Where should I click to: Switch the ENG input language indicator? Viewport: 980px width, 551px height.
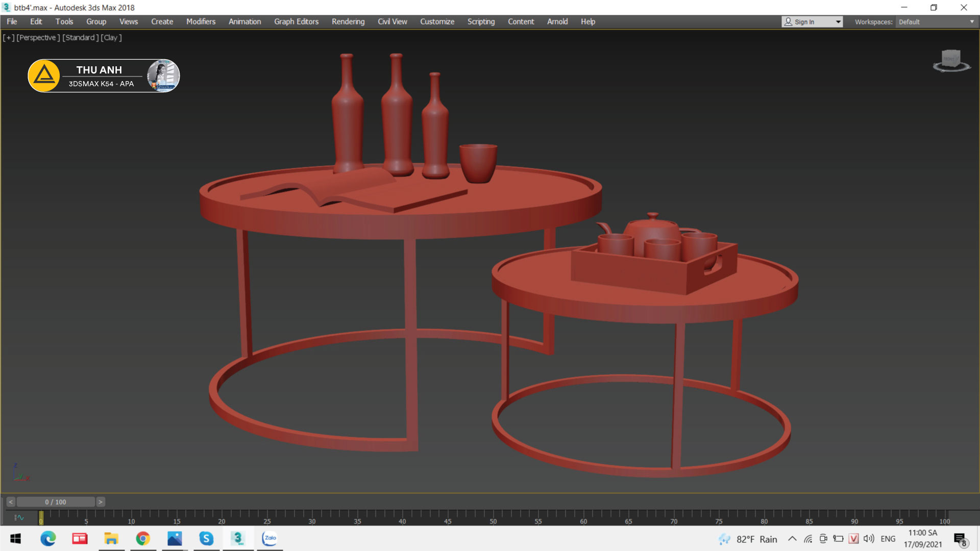point(888,539)
